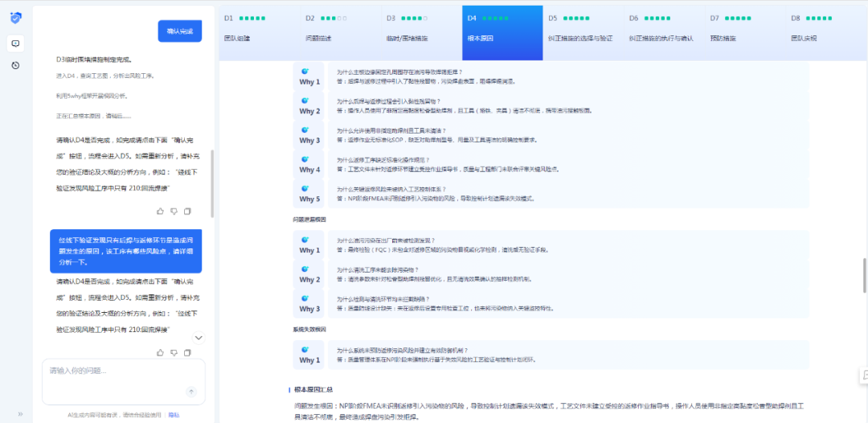Click the main content vertical scrollbar

[865, 269]
